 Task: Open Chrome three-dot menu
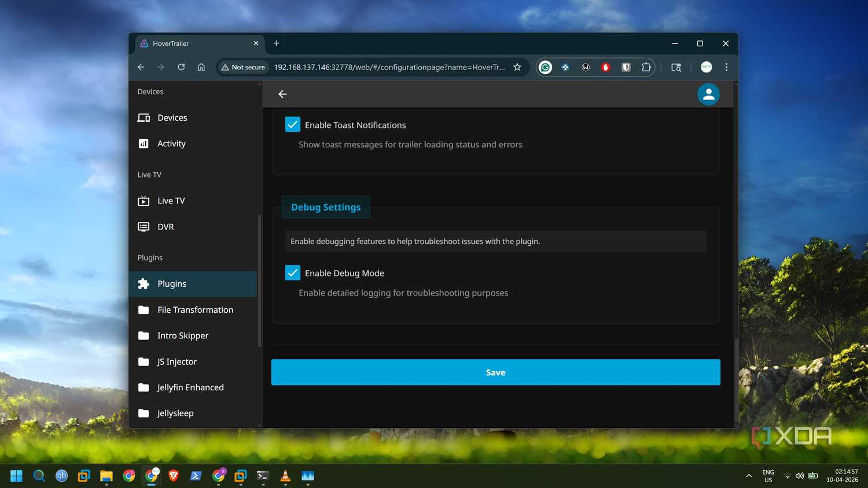[x=726, y=67]
